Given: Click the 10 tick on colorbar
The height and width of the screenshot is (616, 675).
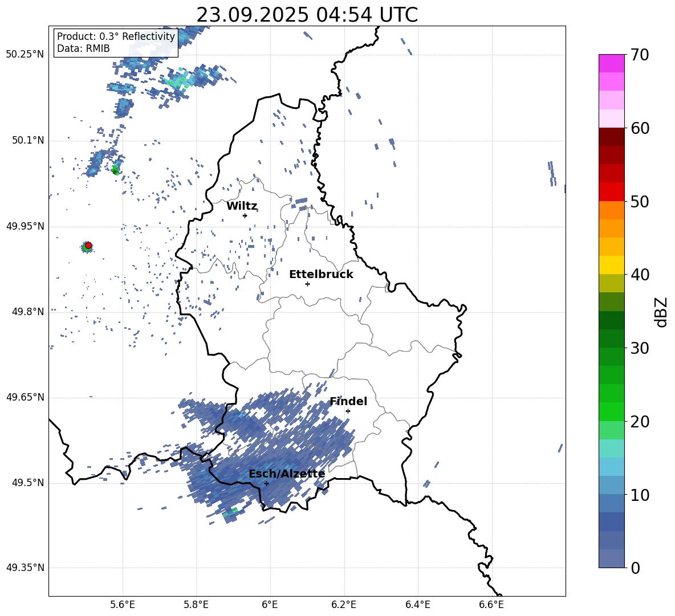Looking at the screenshot, I should point(640,495).
